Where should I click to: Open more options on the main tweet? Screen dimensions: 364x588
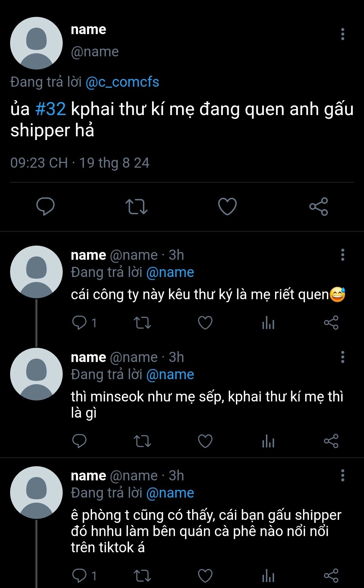tap(342, 34)
